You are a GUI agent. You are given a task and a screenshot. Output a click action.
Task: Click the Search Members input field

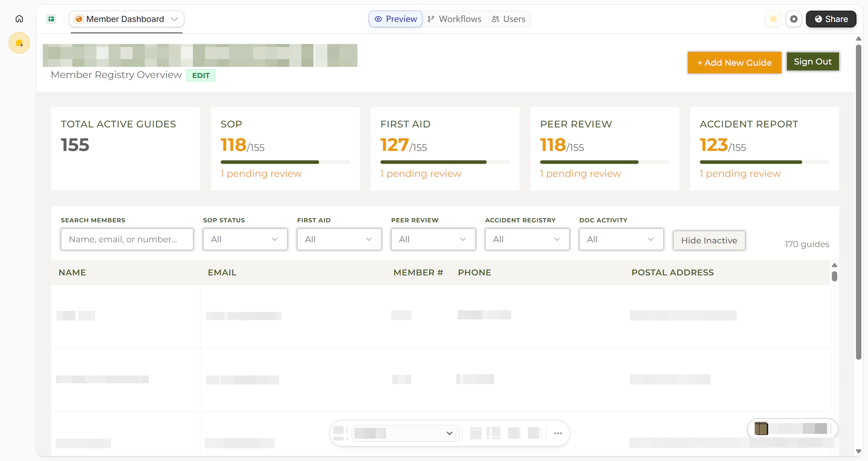tap(127, 239)
